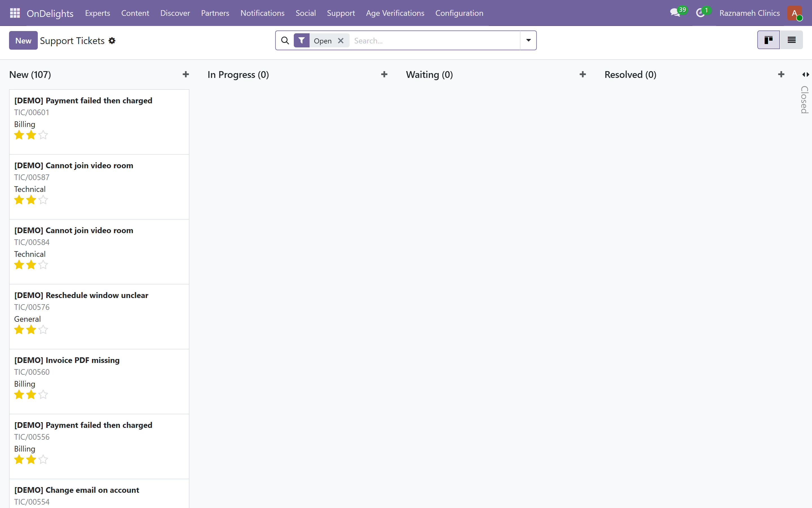Open the Support Tickets gear settings
Image resolution: width=812 pixels, height=508 pixels.
[112, 41]
